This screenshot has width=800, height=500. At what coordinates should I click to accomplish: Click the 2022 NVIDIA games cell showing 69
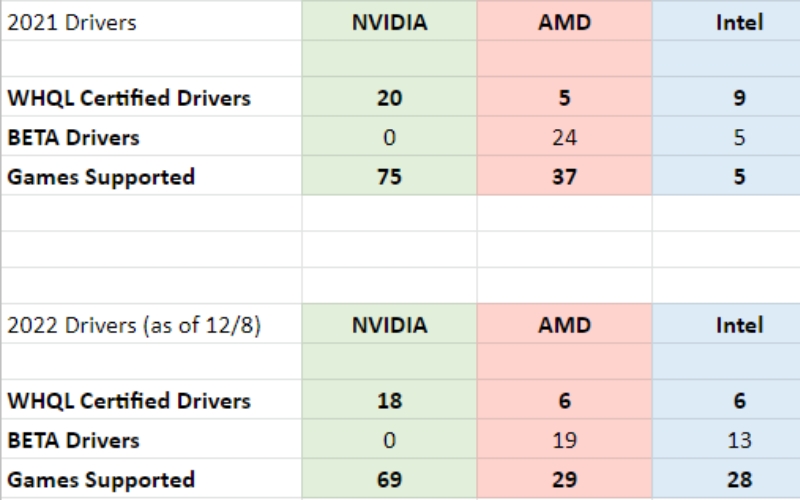point(389,480)
